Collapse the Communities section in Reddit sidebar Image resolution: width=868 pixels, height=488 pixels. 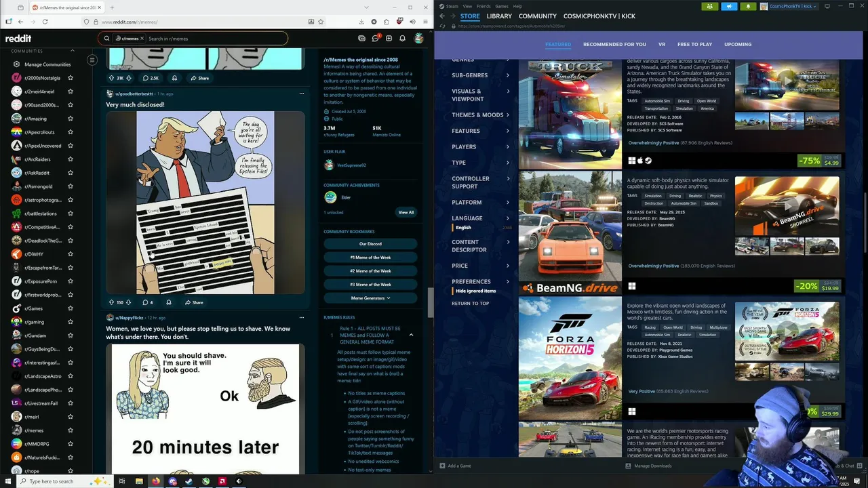pyautogui.click(x=73, y=51)
